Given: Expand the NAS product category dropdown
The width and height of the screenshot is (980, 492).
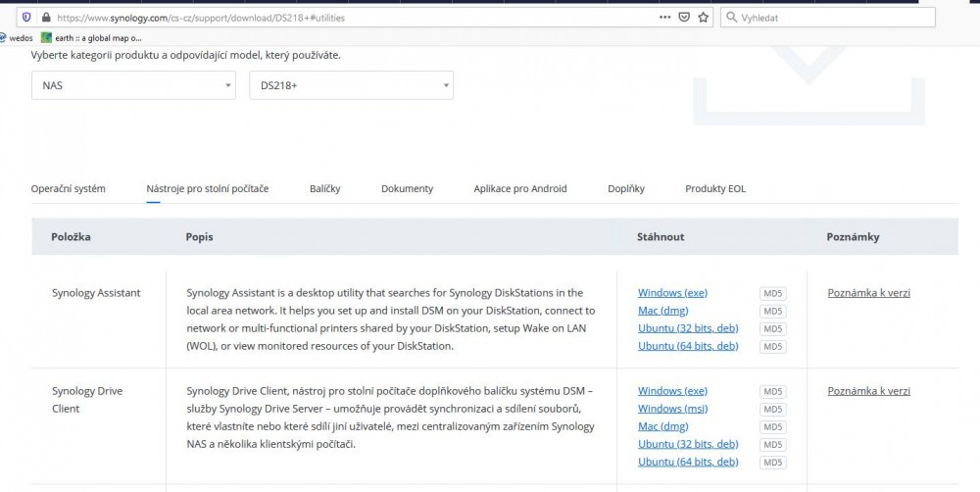Looking at the screenshot, I should pos(133,85).
